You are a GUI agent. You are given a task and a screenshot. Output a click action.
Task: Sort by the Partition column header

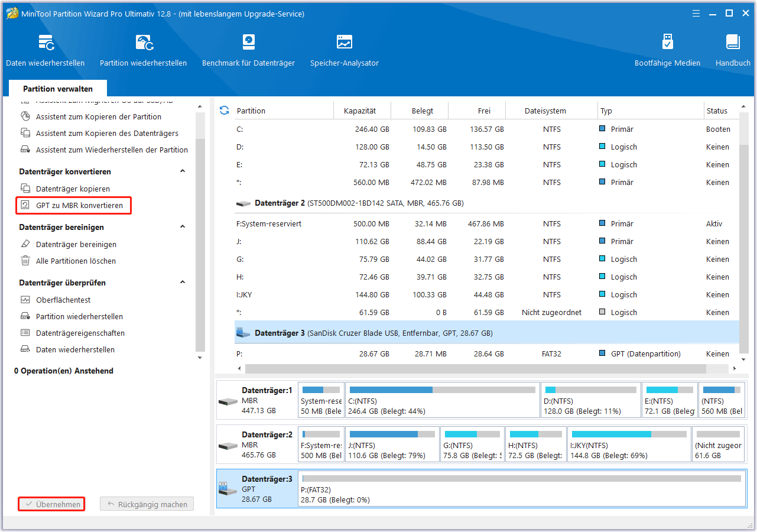tap(284, 111)
